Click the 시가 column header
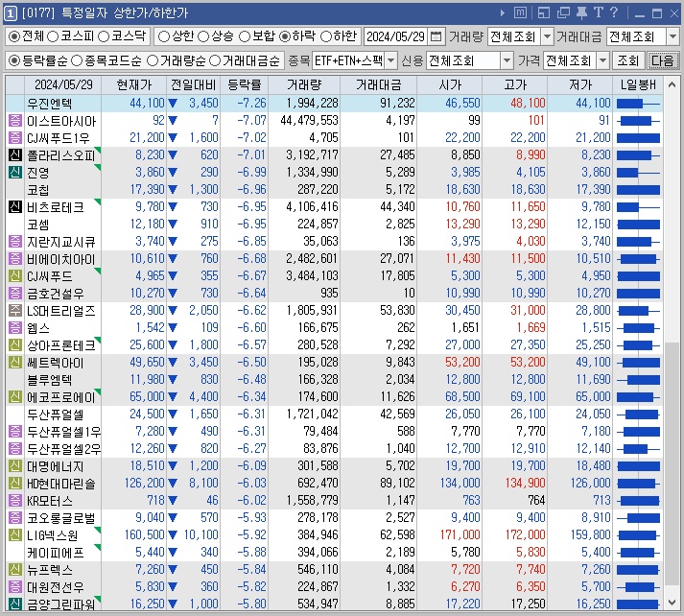Image resolution: width=684 pixels, height=616 pixels. pos(450,84)
